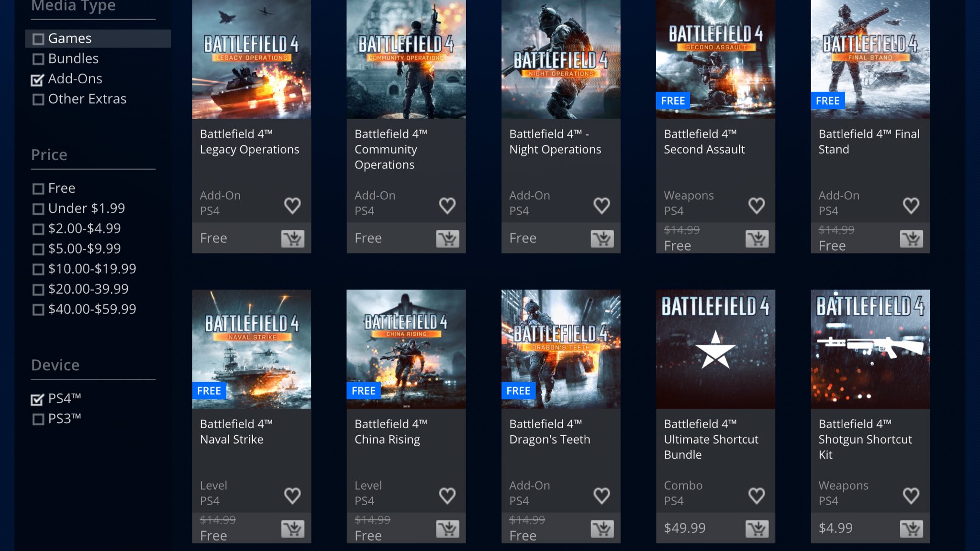Open Battlefield 4 Final Stand cover art
This screenshot has height=551, width=980.
[870, 59]
